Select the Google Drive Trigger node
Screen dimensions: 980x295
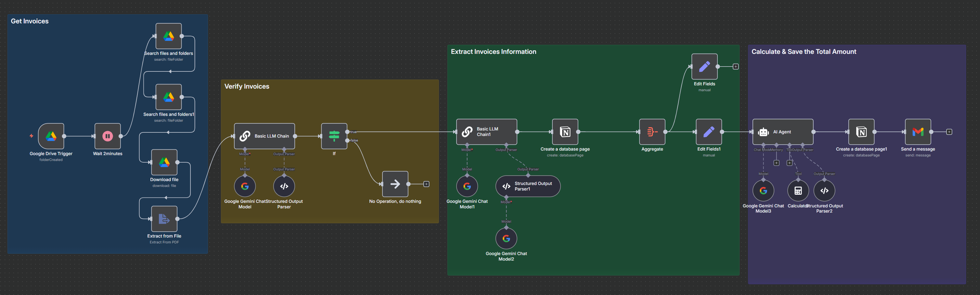tap(51, 136)
